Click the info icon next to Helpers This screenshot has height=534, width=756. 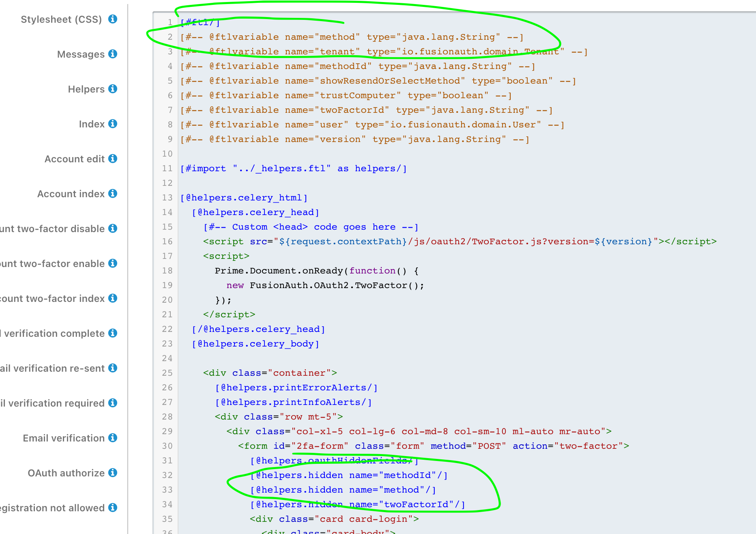(x=113, y=89)
